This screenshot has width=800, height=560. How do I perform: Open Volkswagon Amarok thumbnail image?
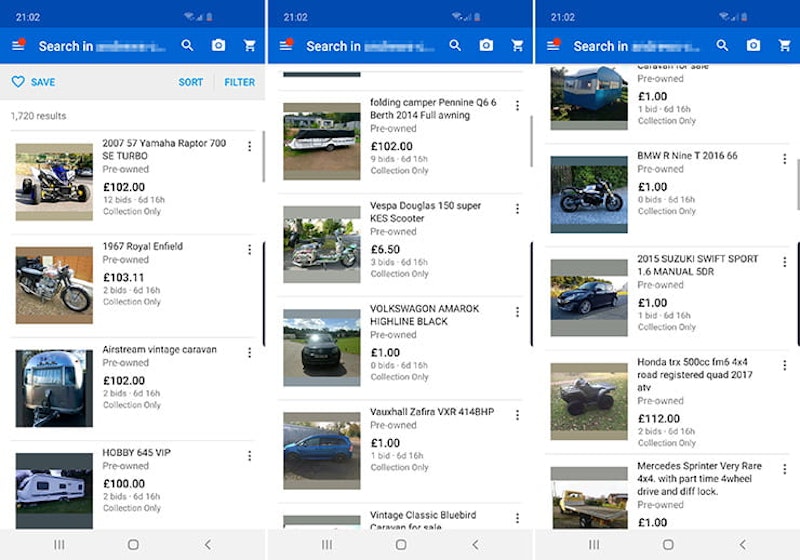tap(322, 347)
